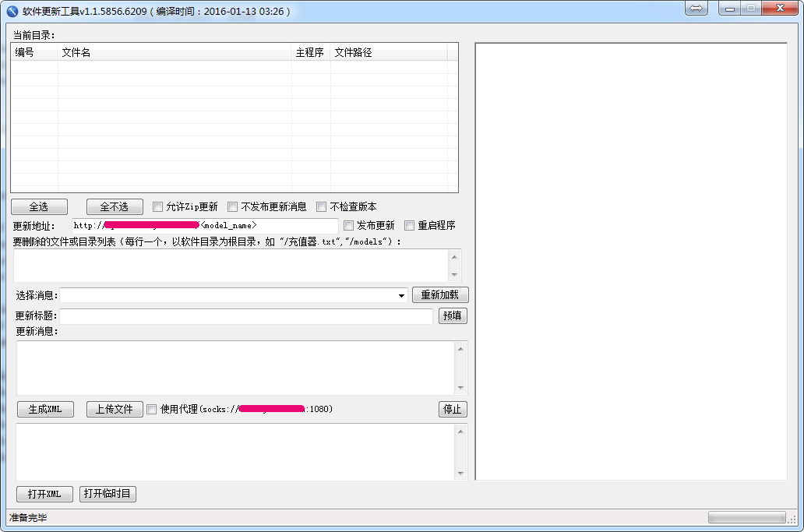This screenshot has width=804, height=532.
Task: Click the 更新标题 text input field
Action: pos(246,316)
